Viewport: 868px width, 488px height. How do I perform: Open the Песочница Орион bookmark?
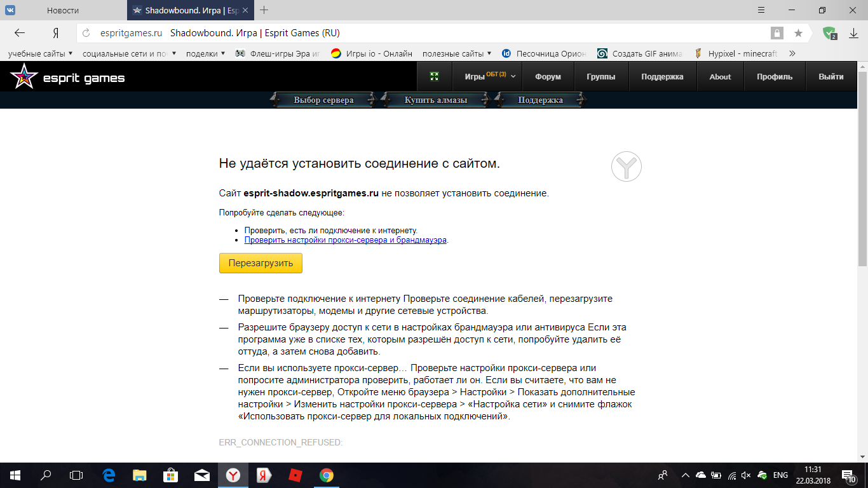tap(544, 54)
